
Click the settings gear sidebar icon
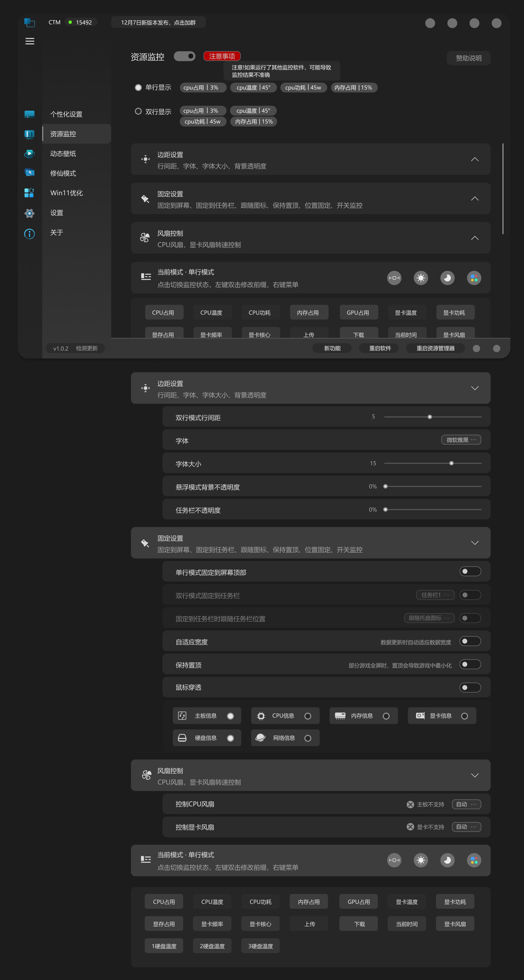[29, 213]
